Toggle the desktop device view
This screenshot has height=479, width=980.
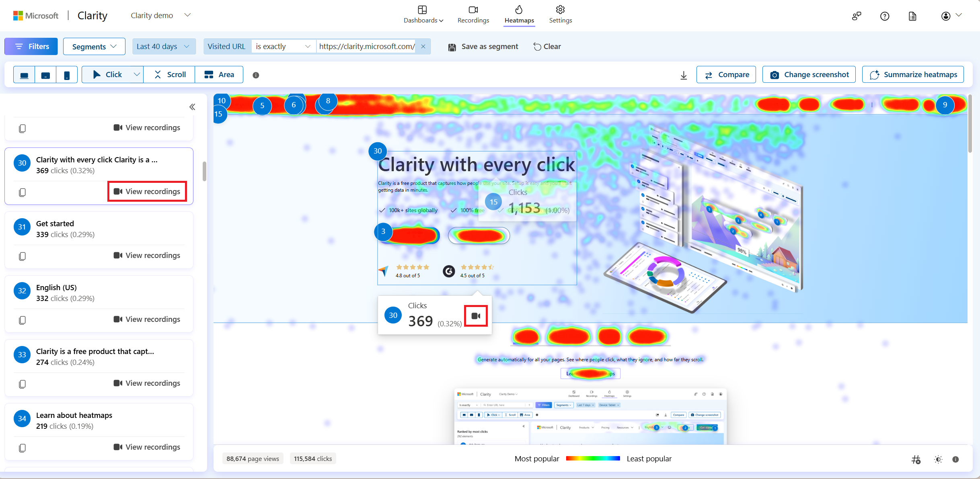(25, 74)
